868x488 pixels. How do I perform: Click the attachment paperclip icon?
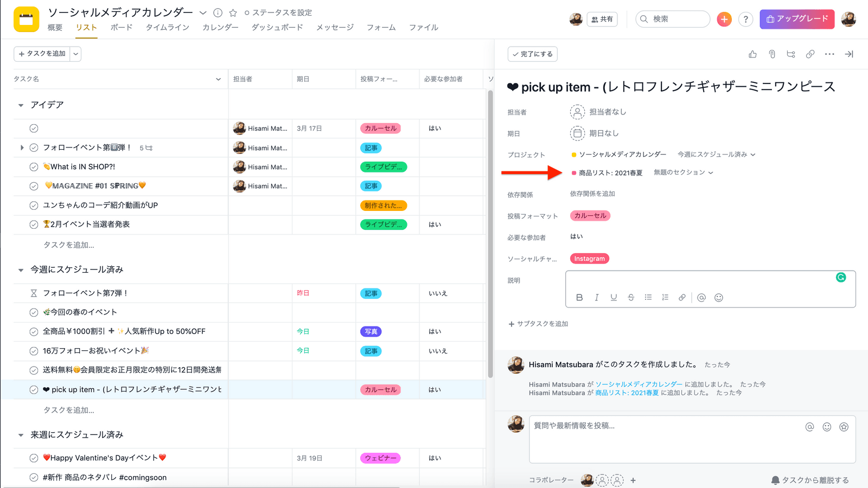coord(772,54)
